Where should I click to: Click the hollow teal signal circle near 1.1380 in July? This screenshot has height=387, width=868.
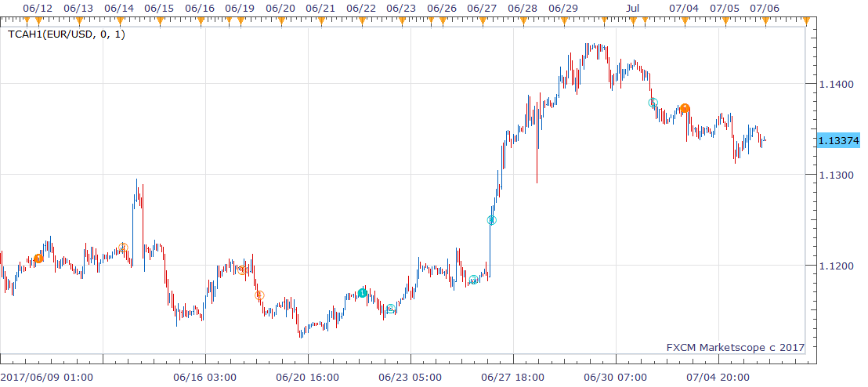point(653,103)
